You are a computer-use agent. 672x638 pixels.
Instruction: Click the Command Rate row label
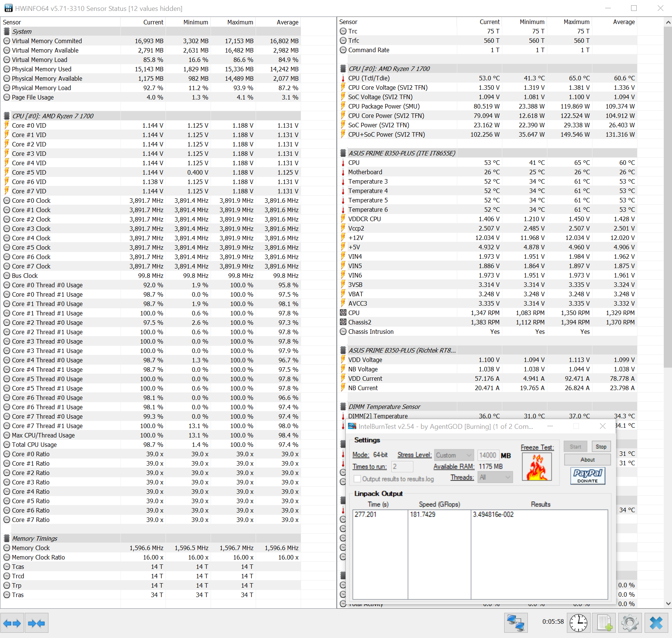[x=369, y=50]
